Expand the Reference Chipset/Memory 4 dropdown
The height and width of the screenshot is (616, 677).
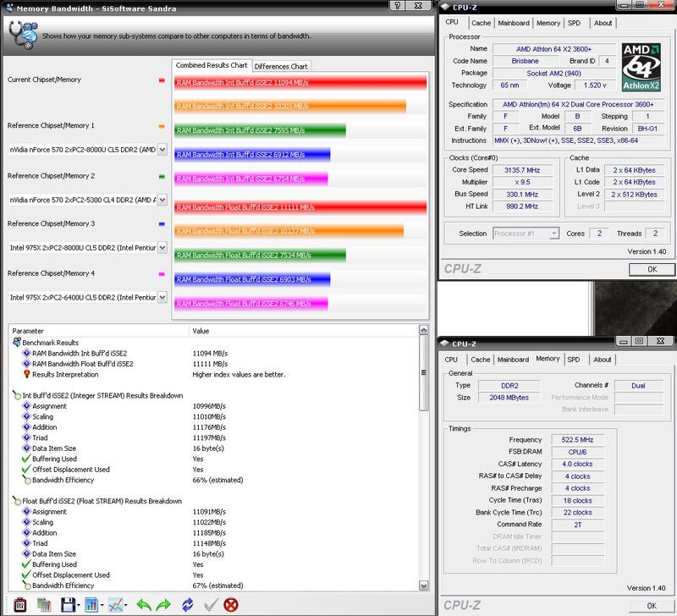point(162,297)
